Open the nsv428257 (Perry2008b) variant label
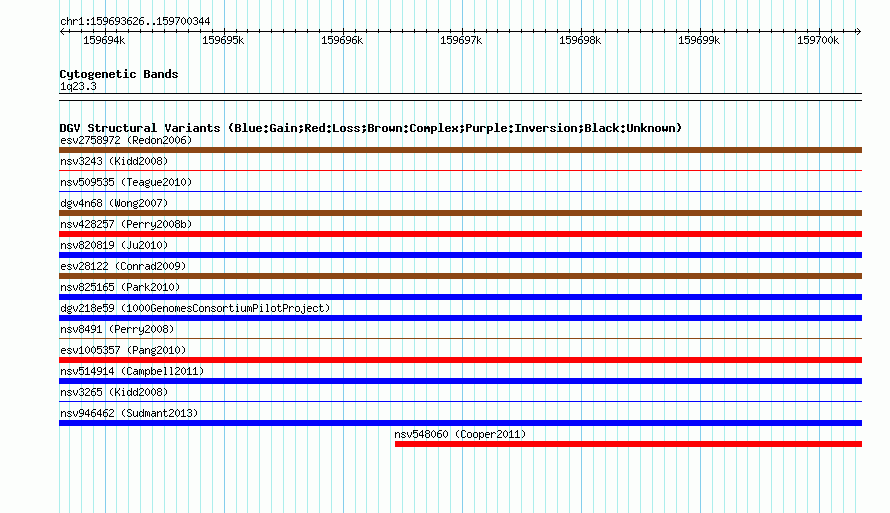Image resolution: width=890 pixels, height=513 pixels. point(126,224)
